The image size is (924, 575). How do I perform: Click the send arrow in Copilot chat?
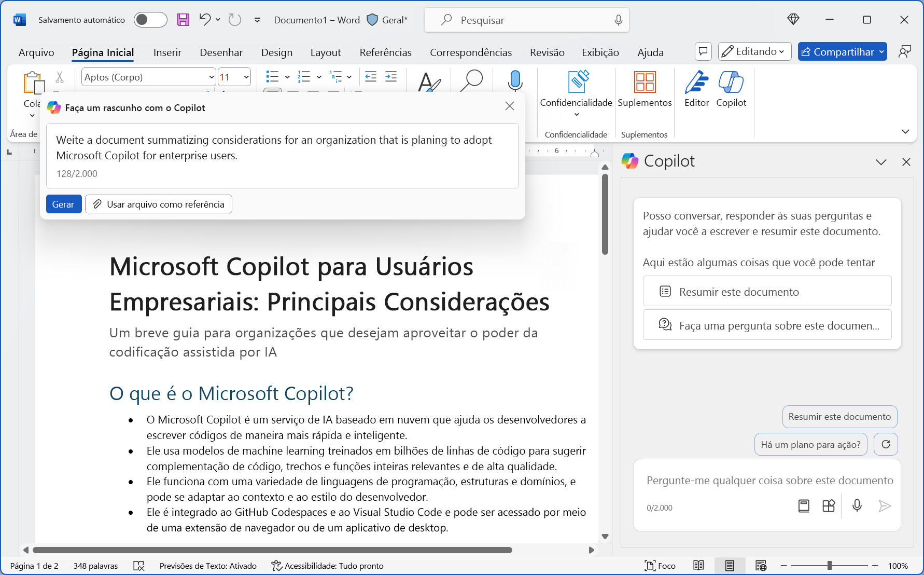pyautogui.click(x=885, y=505)
